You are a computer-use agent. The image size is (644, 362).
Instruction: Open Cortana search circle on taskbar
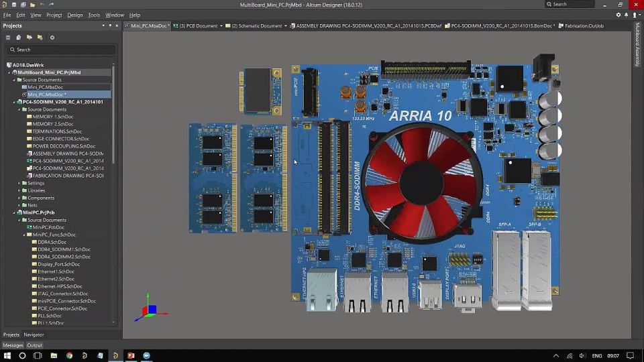tap(22, 355)
